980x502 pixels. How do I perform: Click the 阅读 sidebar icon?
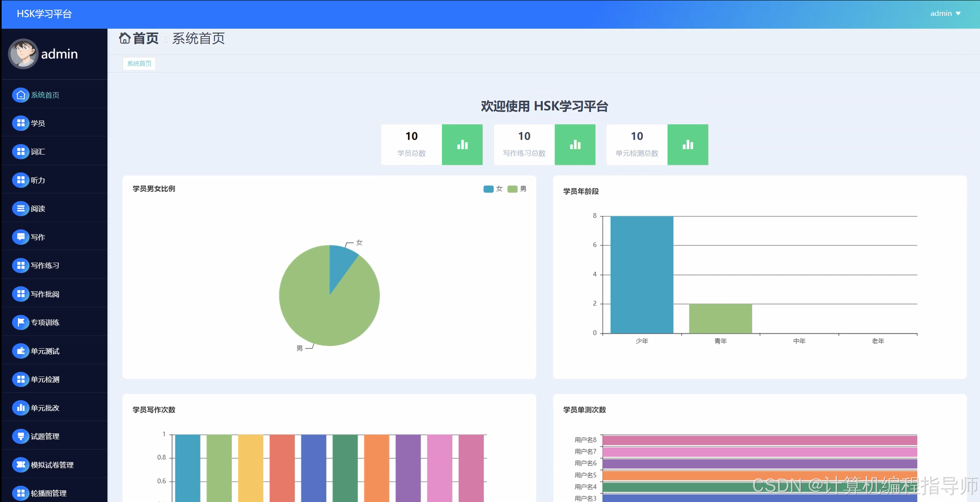(21, 208)
